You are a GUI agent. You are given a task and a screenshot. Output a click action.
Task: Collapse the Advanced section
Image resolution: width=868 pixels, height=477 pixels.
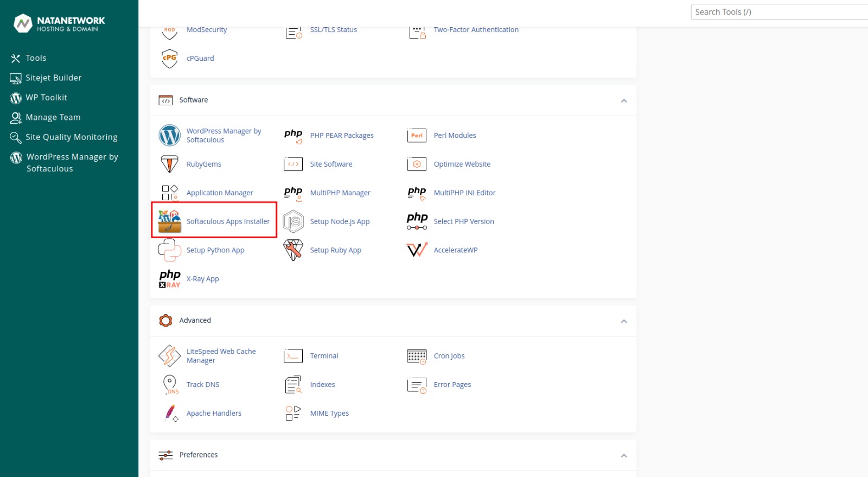pos(624,321)
